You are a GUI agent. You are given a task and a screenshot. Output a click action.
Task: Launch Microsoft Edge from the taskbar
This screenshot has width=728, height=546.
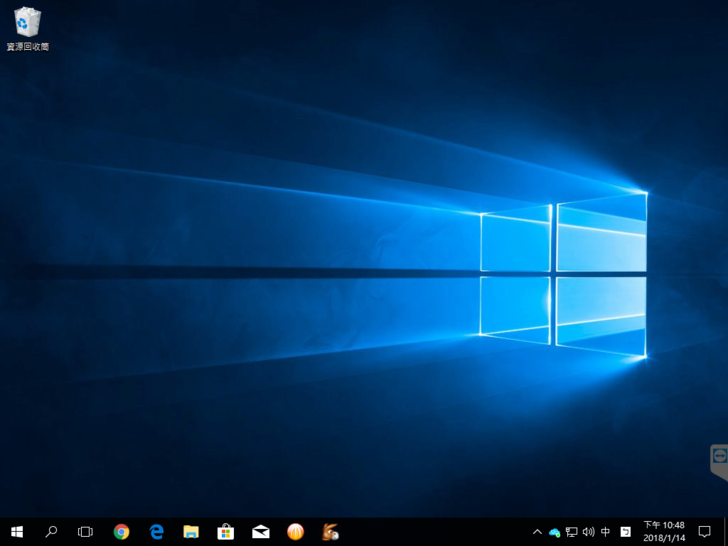tap(156, 532)
